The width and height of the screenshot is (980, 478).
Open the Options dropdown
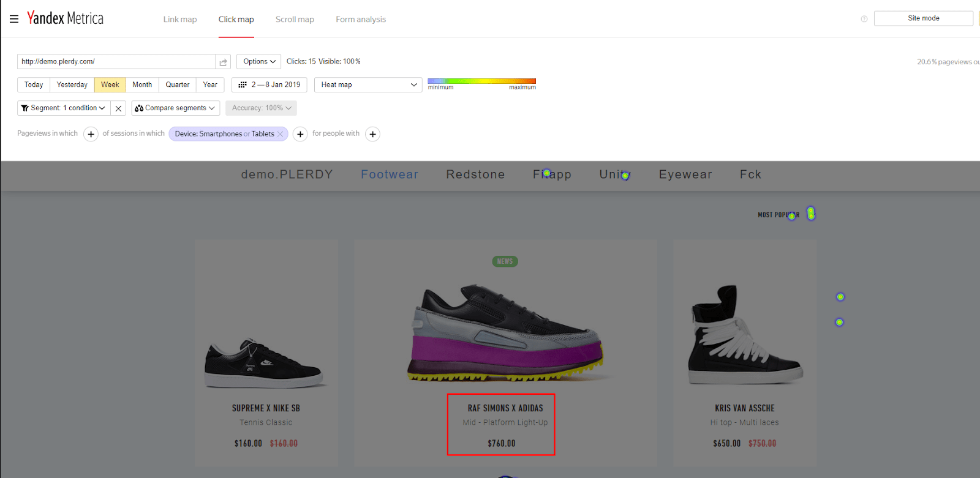tap(258, 61)
